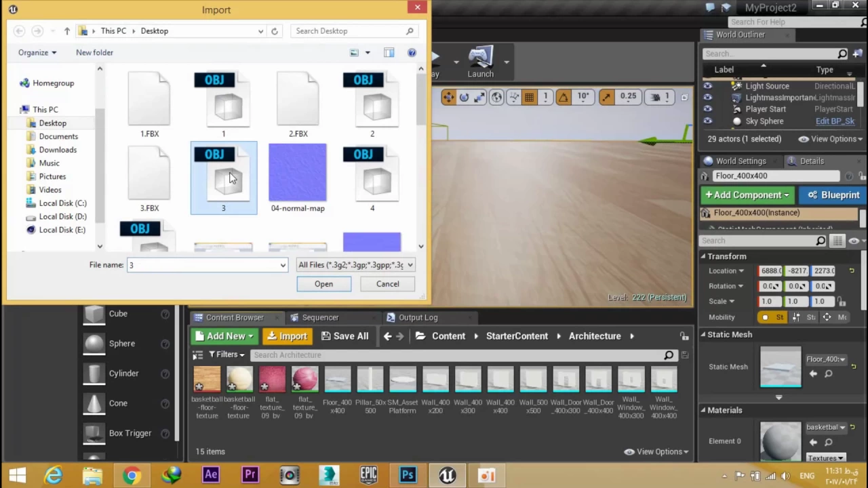Screen dimensions: 868x488
Task: Click the save search icon in Content Browser
Action: (684, 354)
